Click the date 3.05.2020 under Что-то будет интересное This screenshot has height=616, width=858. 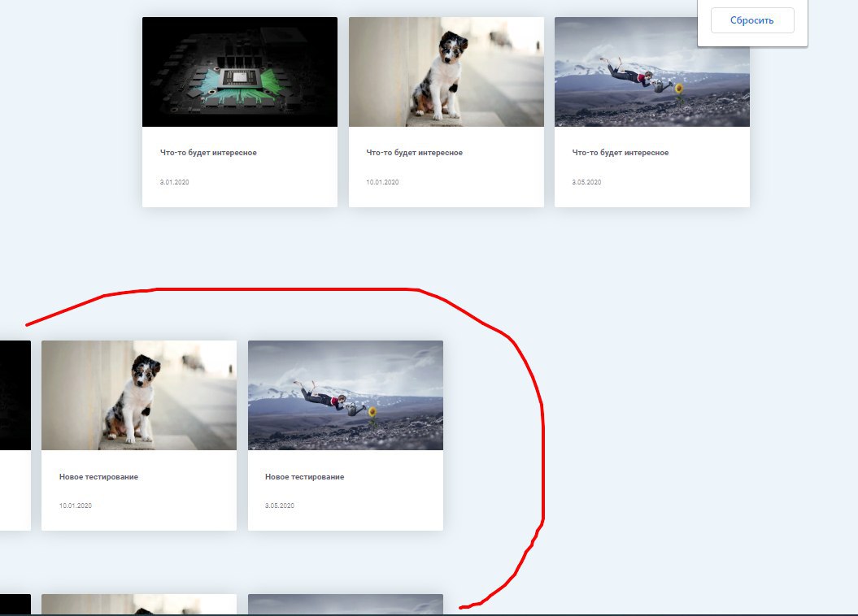point(586,182)
